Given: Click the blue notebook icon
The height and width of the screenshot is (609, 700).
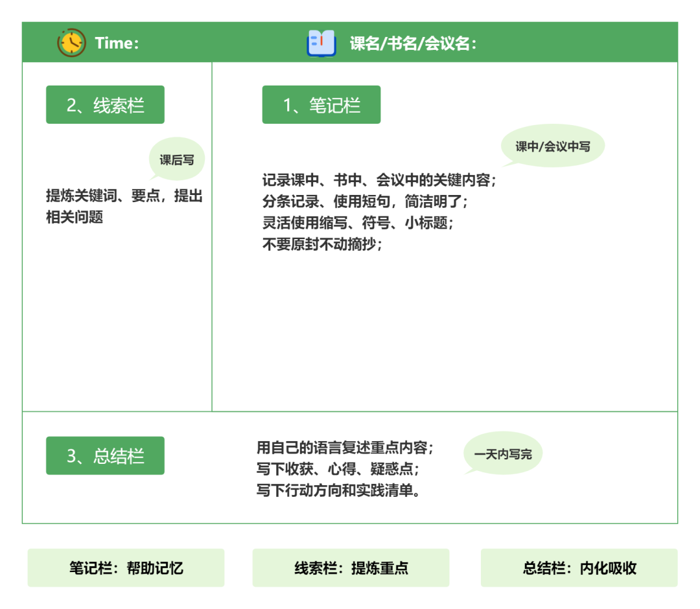Looking at the screenshot, I should click(x=321, y=43).
